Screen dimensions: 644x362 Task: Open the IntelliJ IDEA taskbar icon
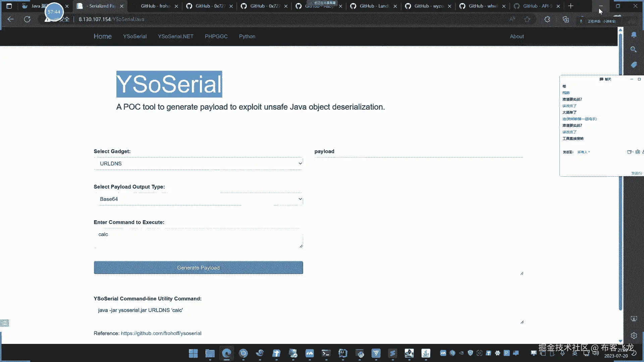(343, 353)
